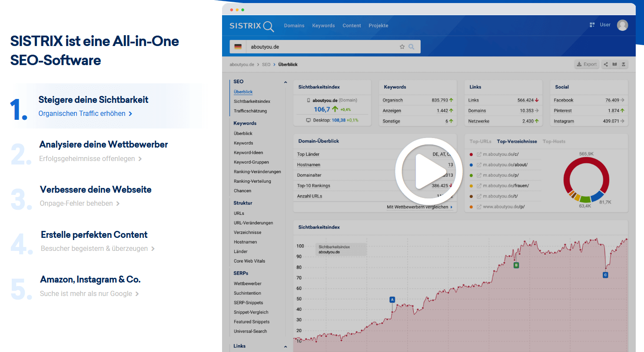Select Sichtbarkeitsindex in the sidebar
Image resolution: width=644 pixels, height=352 pixels.
pyautogui.click(x=252, y=101)
